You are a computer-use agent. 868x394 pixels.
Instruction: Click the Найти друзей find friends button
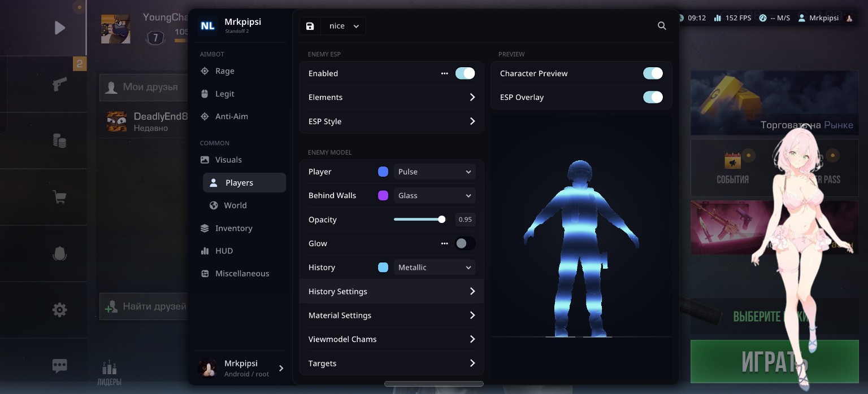(x=143, y=307)
